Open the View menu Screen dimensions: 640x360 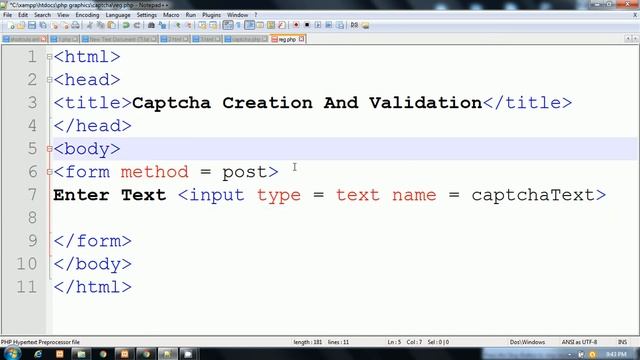pos(63,15)
